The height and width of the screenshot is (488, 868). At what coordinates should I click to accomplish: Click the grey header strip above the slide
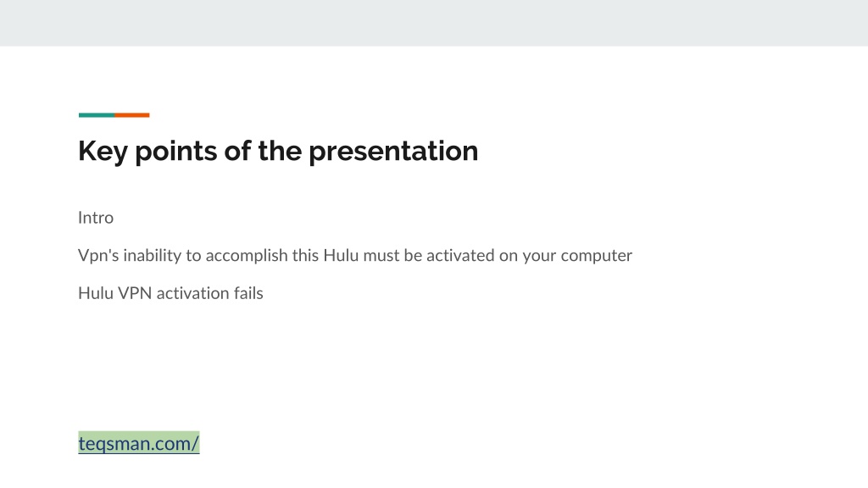pyautogui.click(x=434, y=23)
